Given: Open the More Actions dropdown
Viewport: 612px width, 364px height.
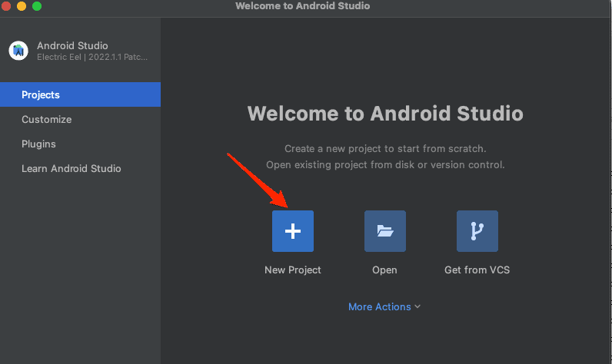Looking at the screenshot, I should click(x=380, y=307).
